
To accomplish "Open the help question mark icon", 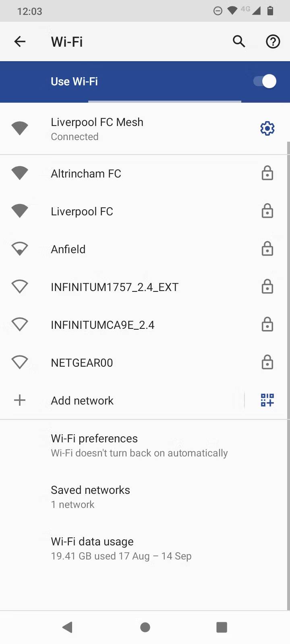I will pos(273,41).
